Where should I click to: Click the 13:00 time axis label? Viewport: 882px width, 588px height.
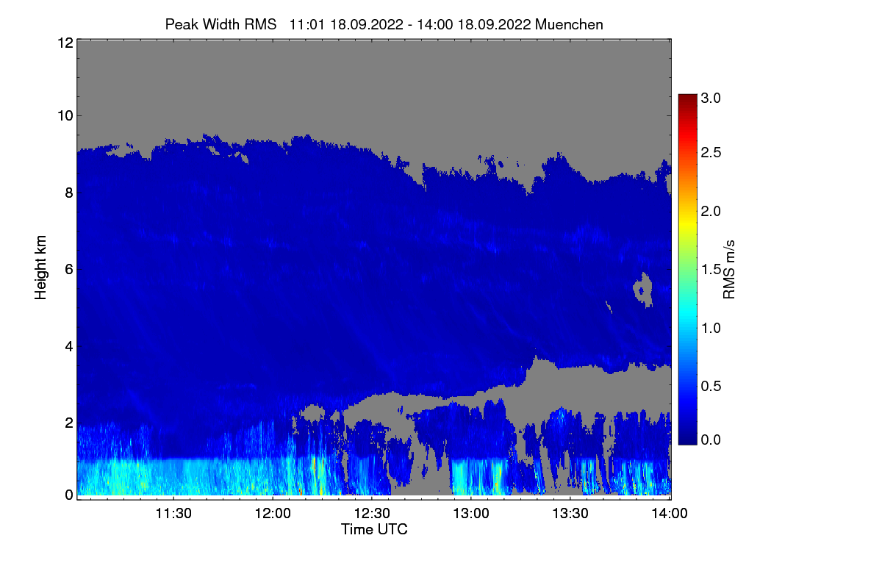click(x=471, y=514)
